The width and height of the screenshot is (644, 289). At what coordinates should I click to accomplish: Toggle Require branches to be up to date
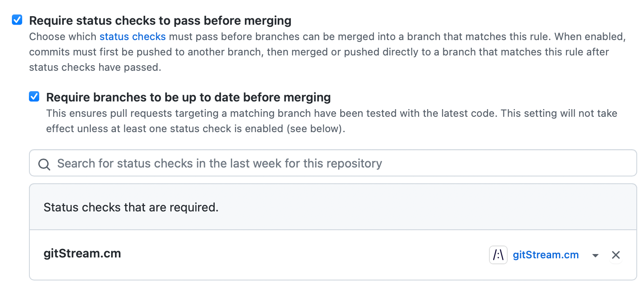pyautogui.click(x=34, y=97)
